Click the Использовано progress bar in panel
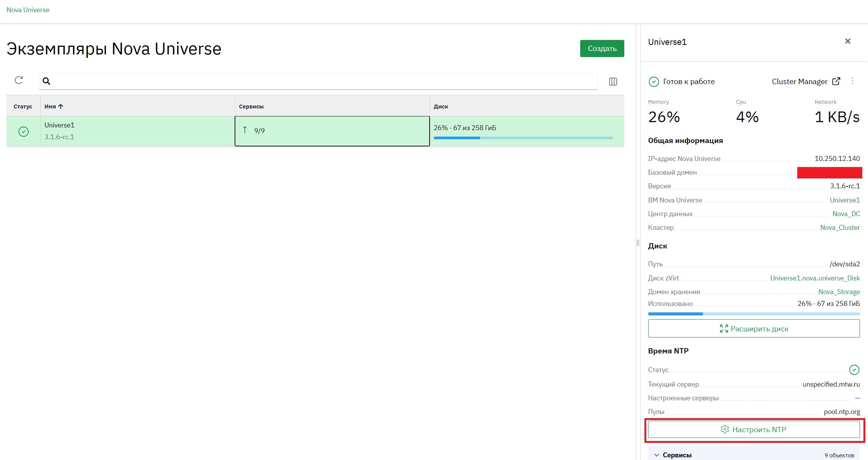868x460 pixels. (754, 314)
